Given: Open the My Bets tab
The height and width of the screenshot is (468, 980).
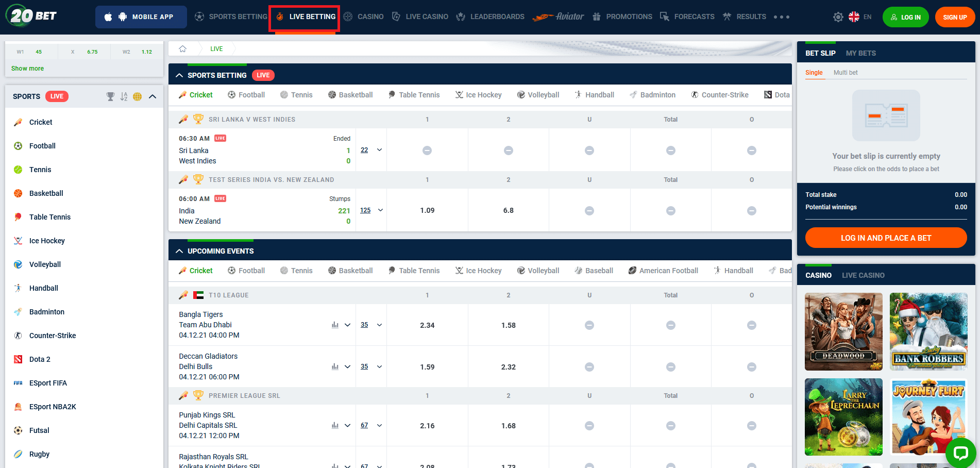Looking at the screenshot, I should (x=860, y=53).
